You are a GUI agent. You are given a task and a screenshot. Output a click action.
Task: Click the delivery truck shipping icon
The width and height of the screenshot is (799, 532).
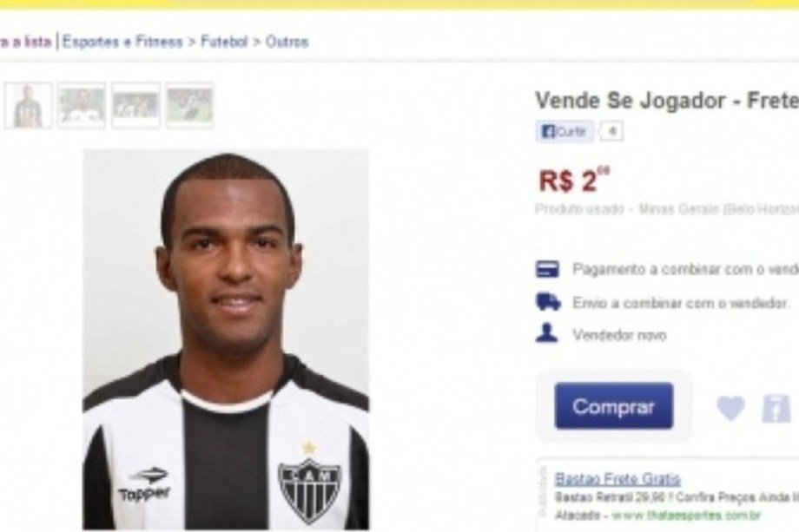coord(548,302)
